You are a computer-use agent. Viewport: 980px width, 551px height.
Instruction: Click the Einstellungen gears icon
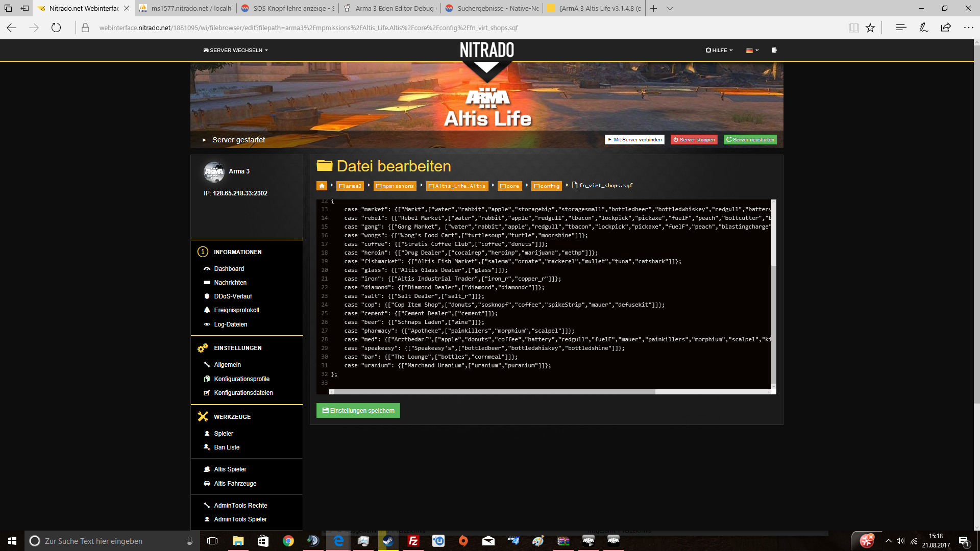pos(203,348)
